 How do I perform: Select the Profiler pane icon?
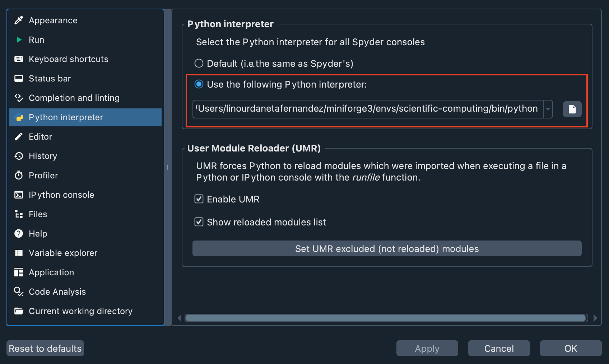click(19, 175)
